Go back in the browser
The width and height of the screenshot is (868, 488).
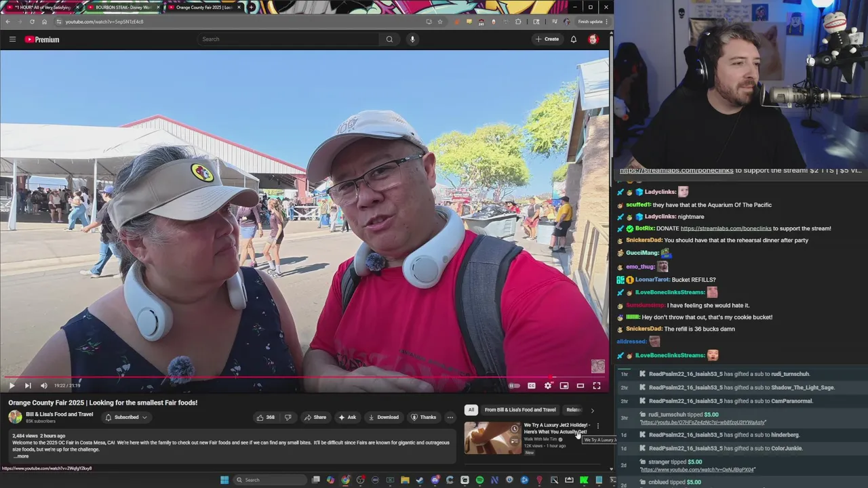coord(7,22)
